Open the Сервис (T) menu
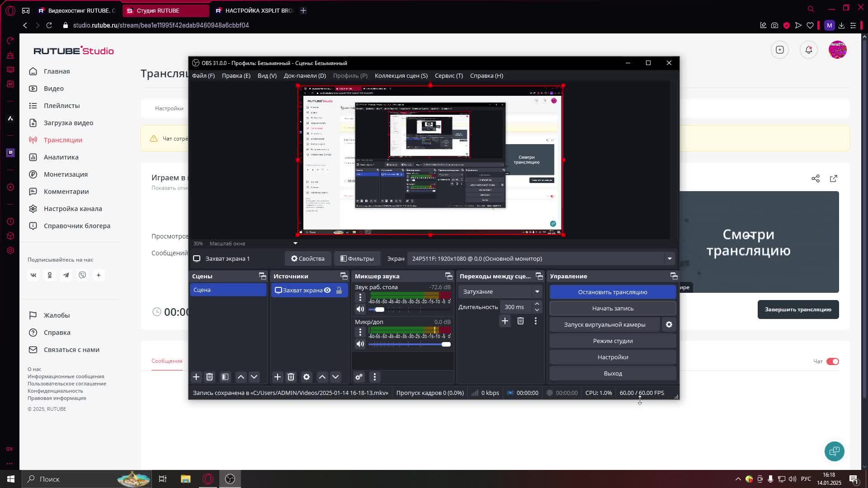The height and width of the screenshot is (488, 868). coord(448,75)
